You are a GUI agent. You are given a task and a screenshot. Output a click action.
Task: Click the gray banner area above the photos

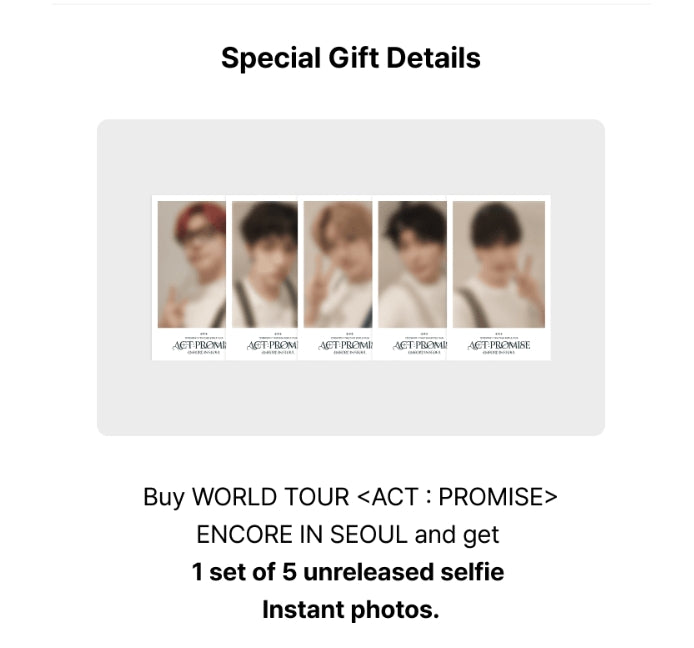(x=351, y=157)
